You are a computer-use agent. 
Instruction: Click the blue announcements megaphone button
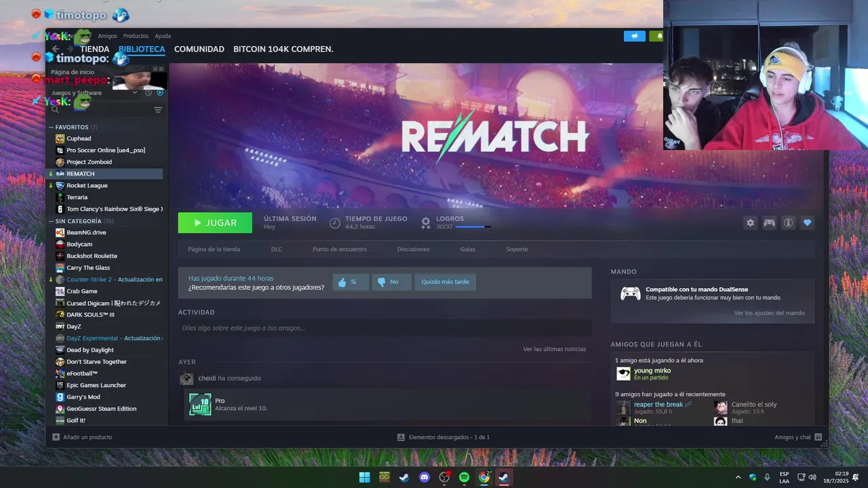click(635, 36)
